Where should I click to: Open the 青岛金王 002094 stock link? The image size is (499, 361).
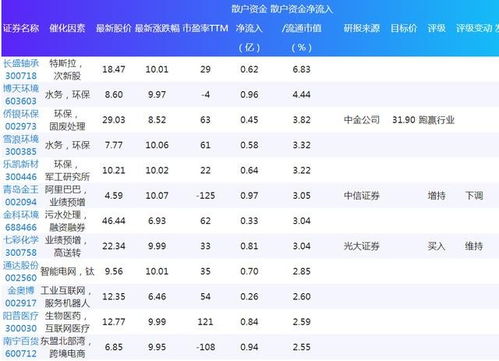[21, 196]
